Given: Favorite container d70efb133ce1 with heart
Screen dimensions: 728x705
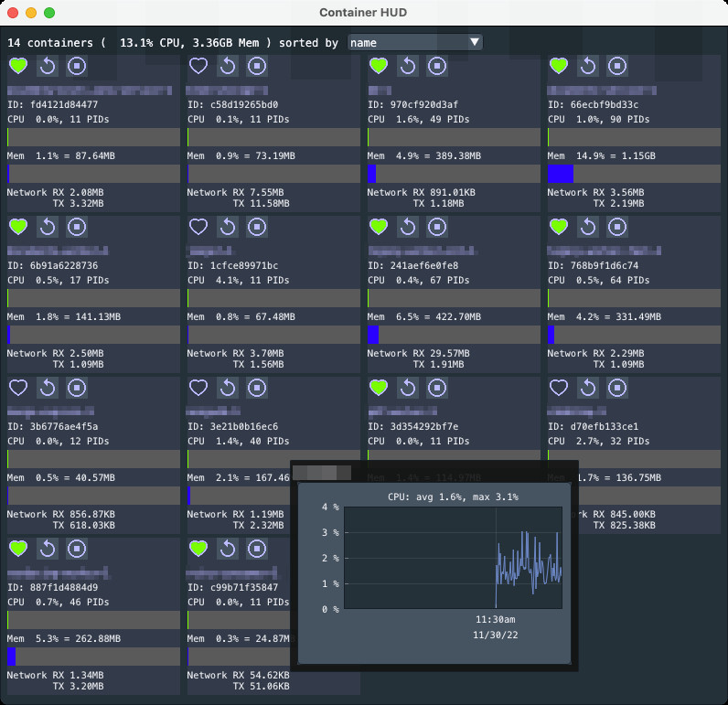Looking at the screenshot, I should point(559,388).
